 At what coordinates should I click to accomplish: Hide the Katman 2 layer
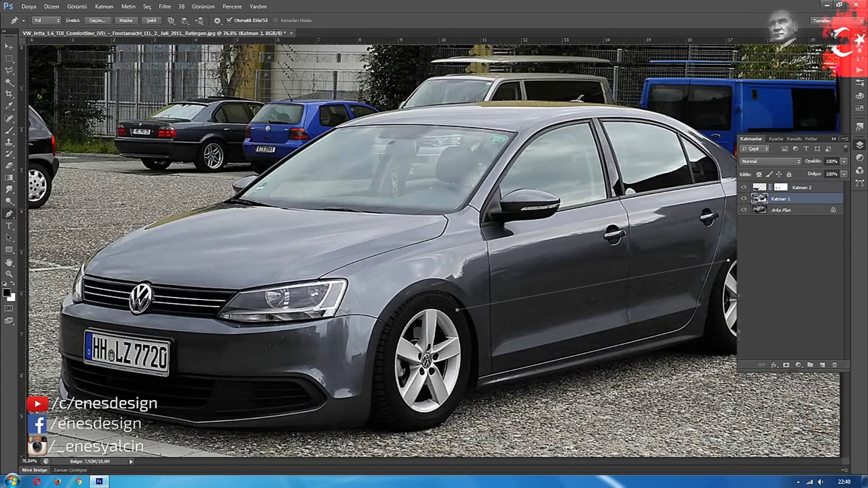tap(744, 187)
